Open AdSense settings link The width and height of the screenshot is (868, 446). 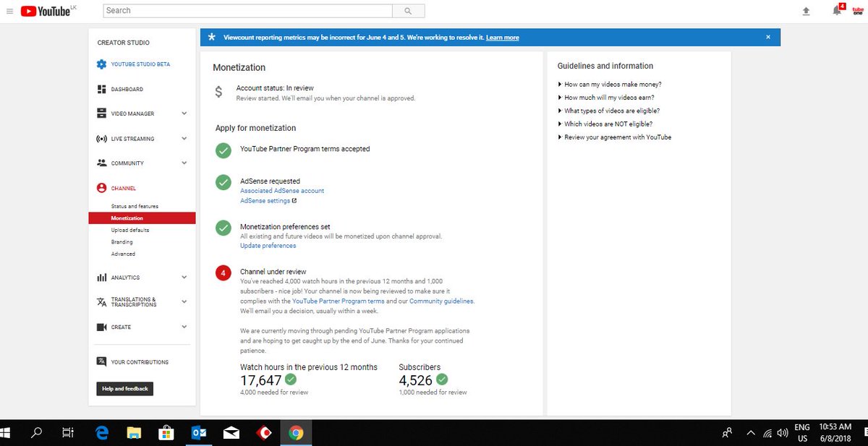pos(268,201)
